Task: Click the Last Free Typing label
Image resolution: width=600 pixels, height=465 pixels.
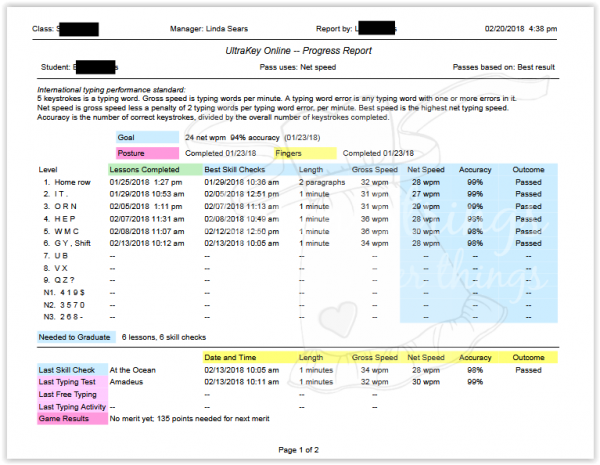Action: [70, 394]
